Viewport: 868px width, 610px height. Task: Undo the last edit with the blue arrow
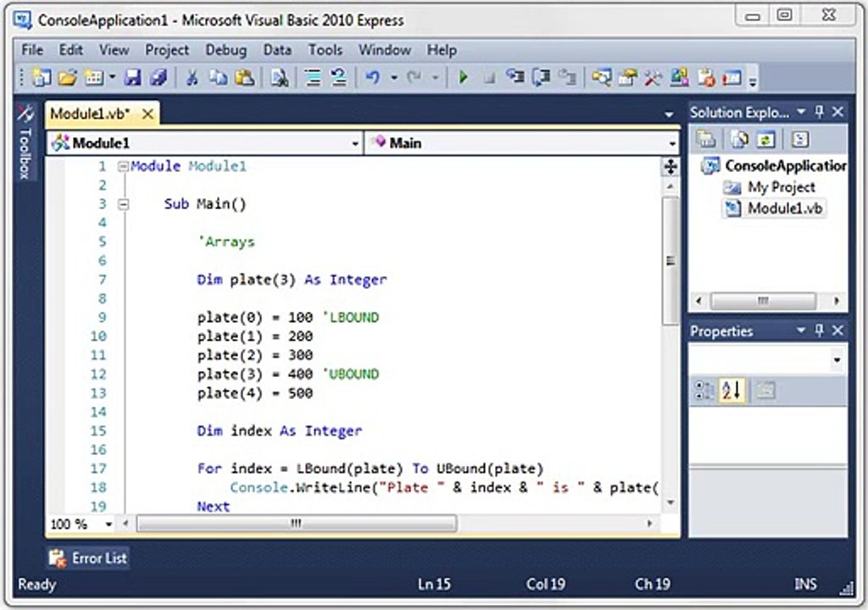pyautogui.click(x=373, y=77)
